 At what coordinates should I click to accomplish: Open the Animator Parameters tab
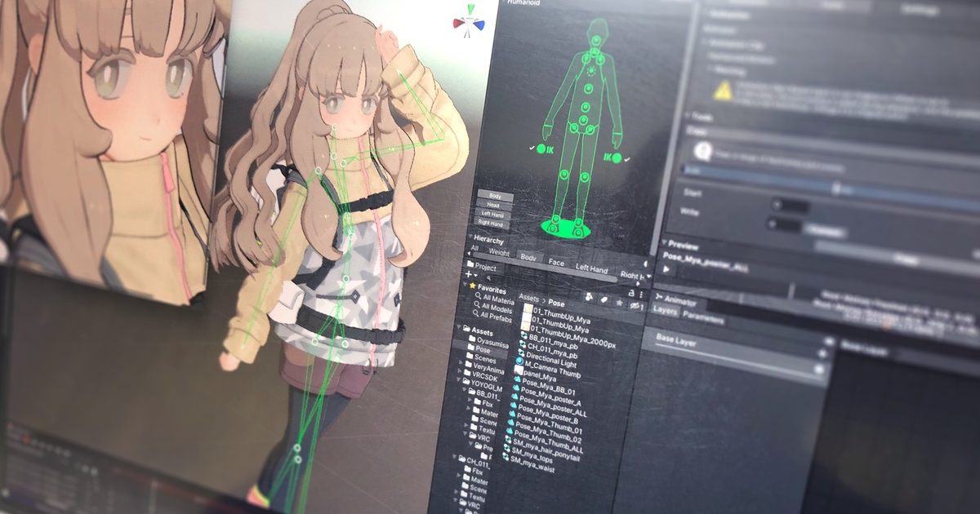point(703,317)
